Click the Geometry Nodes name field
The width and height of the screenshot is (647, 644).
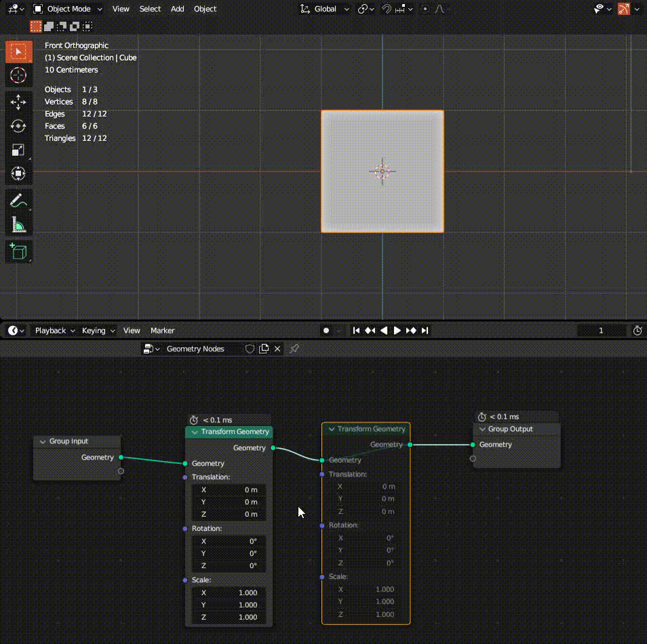pyautogui.click(x=202, y=348)
